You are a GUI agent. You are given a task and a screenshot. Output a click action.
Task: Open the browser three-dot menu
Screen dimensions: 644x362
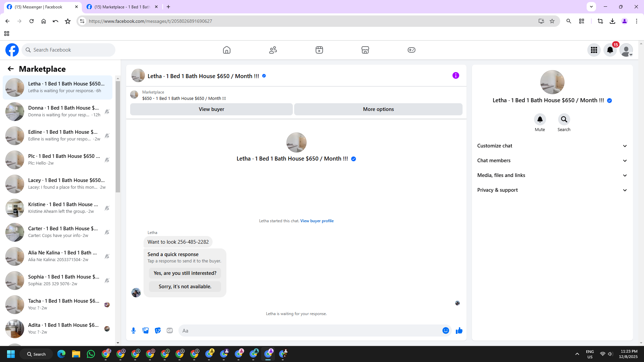click(637, 21)
